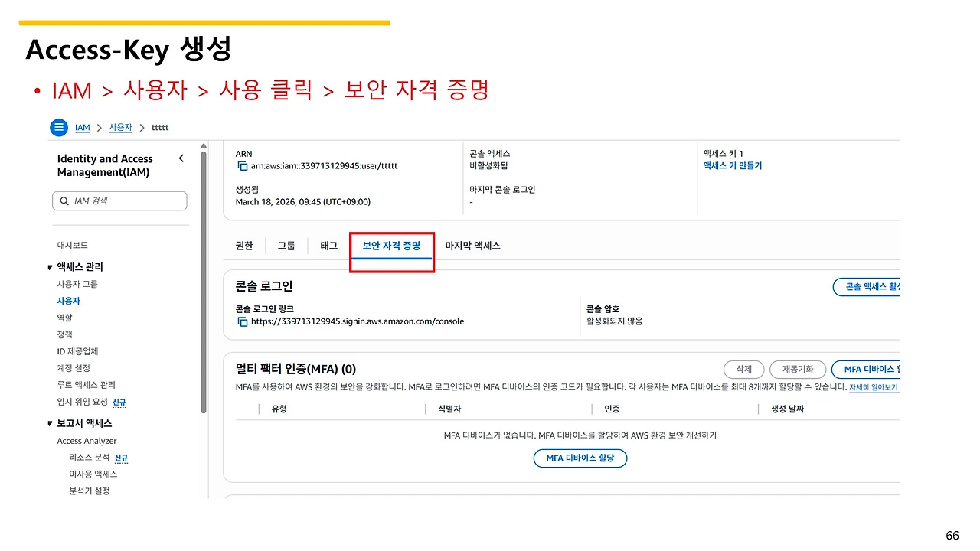Screen dimensions: 980x551
Task: Open the navigation hamburger menu icon
Action: click(x=59, y=127)
